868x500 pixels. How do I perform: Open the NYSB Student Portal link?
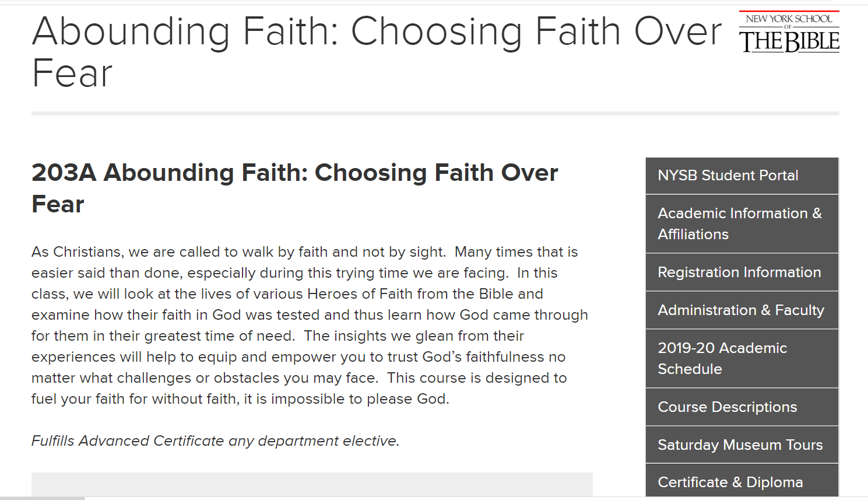[x=742, y=176]
